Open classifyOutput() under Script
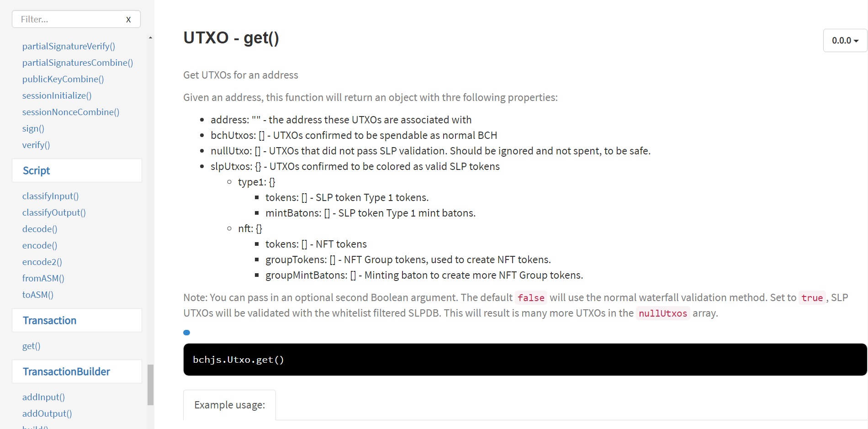 pos(54,212)
